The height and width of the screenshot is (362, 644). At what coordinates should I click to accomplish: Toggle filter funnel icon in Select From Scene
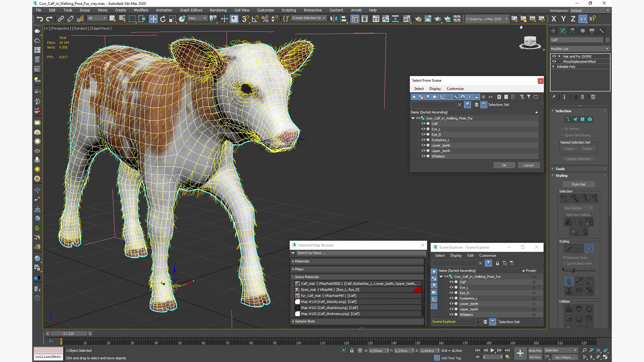(468, 105)
